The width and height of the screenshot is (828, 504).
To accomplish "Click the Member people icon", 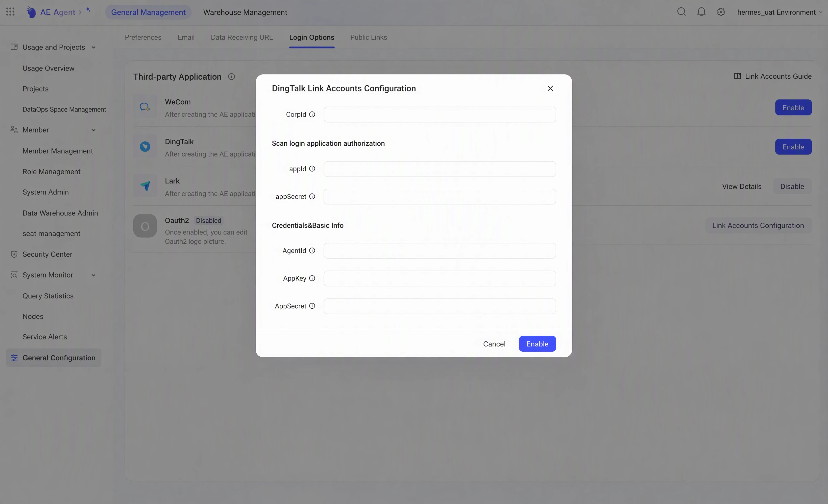I will click(x=14, y=130).
